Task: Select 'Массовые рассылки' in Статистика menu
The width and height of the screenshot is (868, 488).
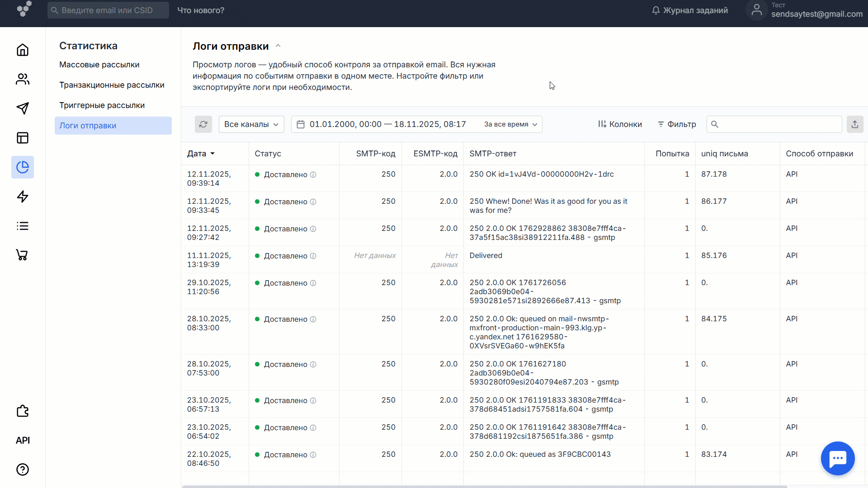Action: [x=99, y=64]
